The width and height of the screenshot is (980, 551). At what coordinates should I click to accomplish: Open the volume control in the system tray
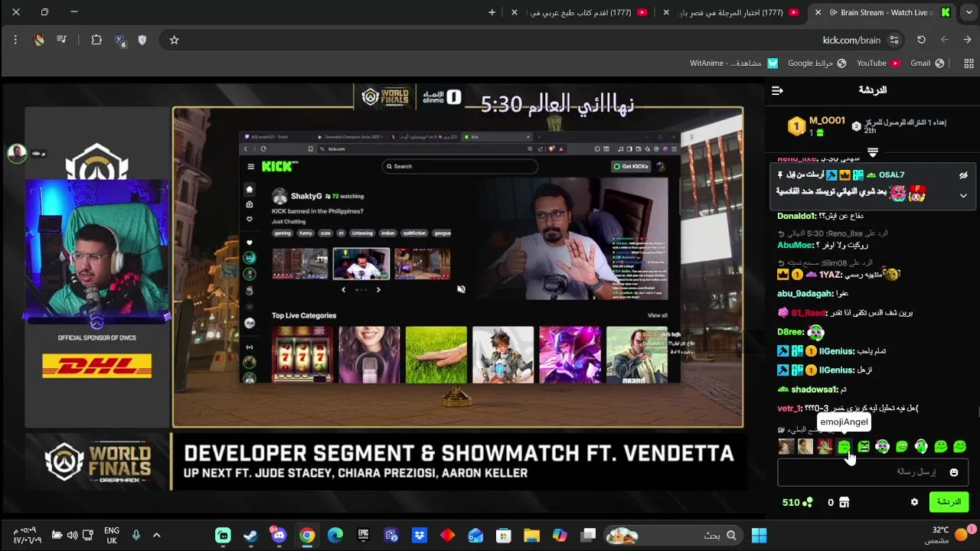[x=72, y=535]
